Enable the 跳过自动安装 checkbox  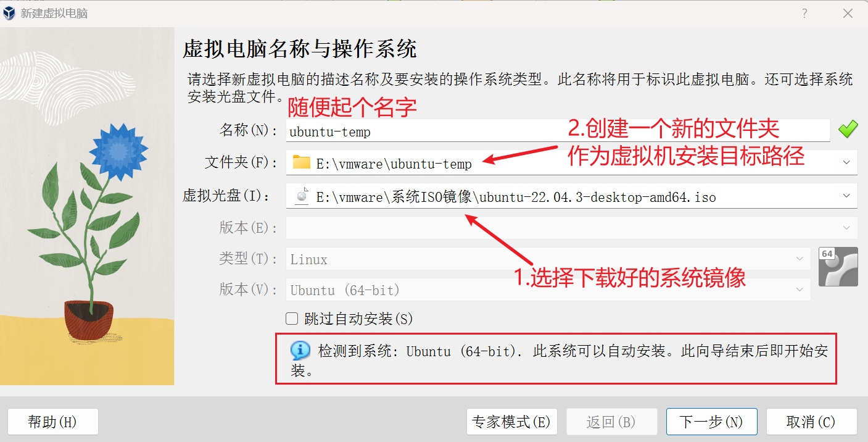coord(292,319)
